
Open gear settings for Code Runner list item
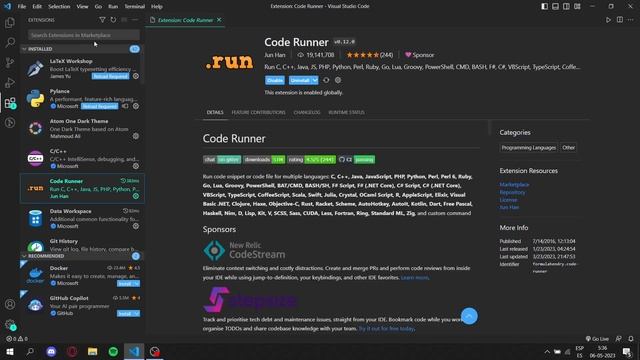[x=136, y=196]
